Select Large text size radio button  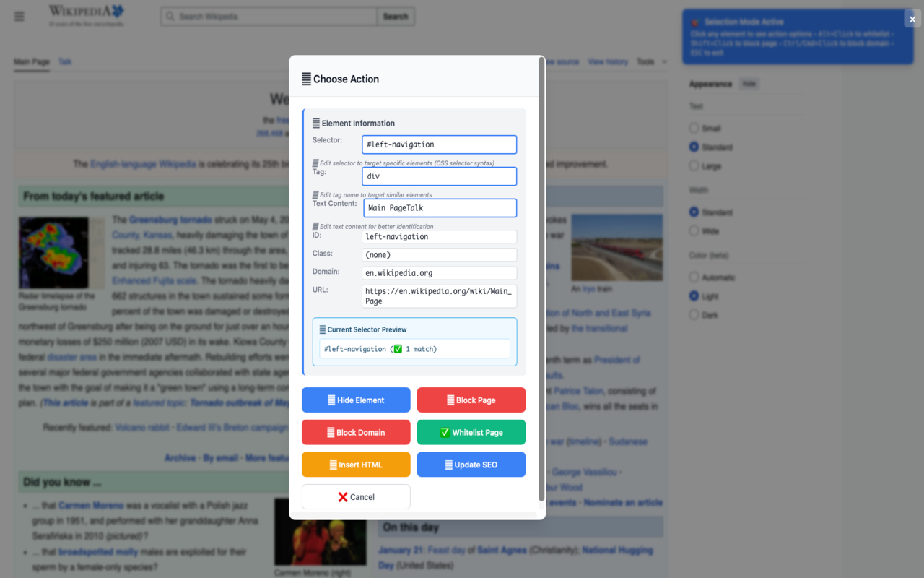coord(694,165)
